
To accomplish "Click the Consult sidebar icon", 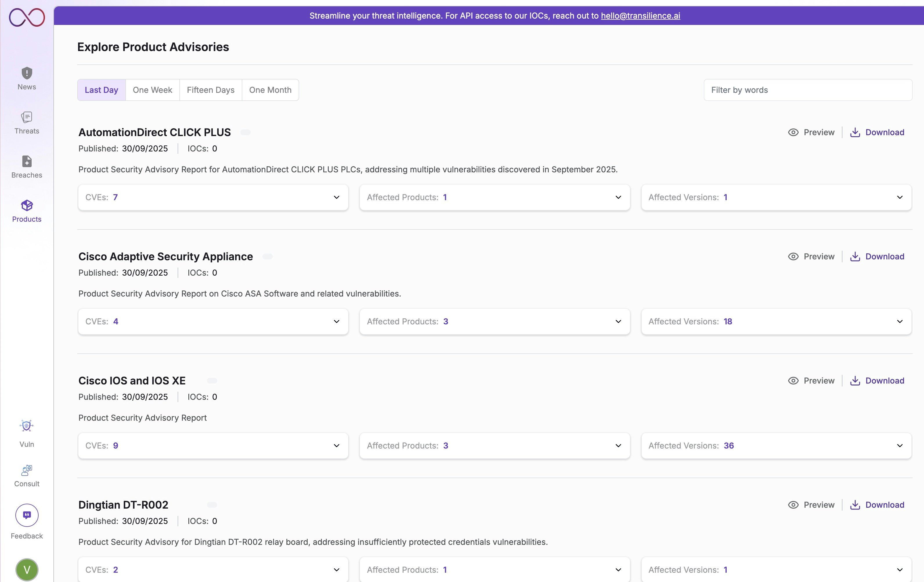I will pos(26,470).
